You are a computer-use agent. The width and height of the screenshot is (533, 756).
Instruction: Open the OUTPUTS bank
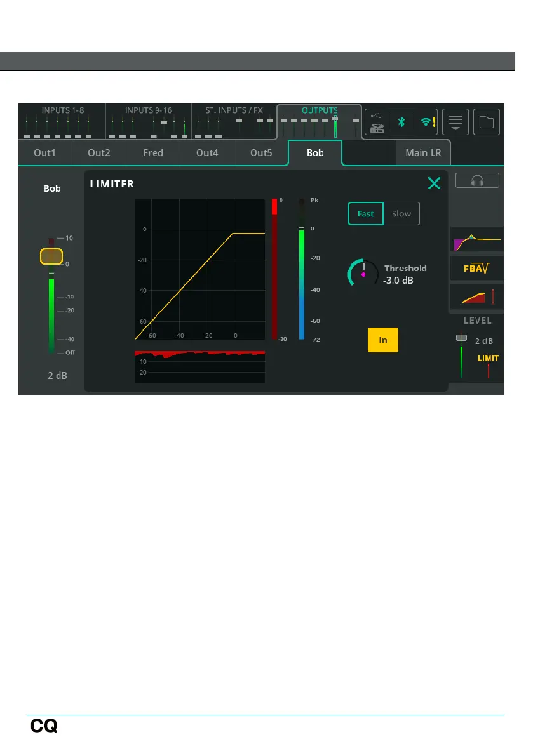[x=320, y=121]
